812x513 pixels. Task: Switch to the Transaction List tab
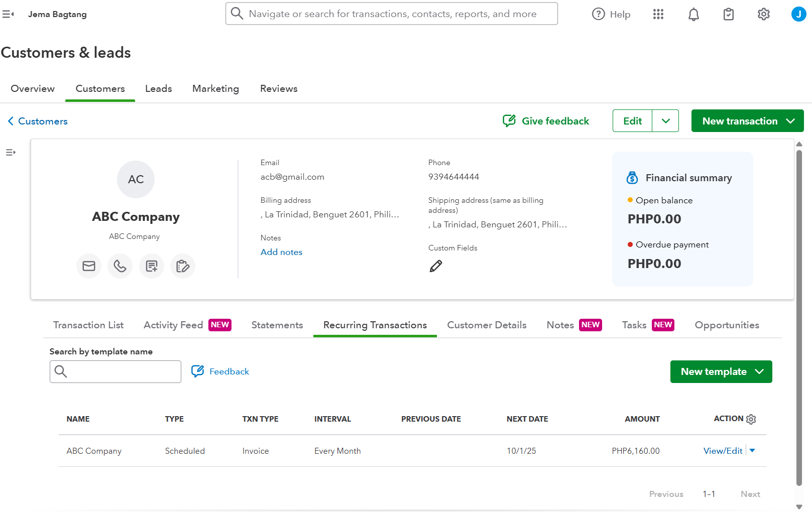click(x=88, y=325)
